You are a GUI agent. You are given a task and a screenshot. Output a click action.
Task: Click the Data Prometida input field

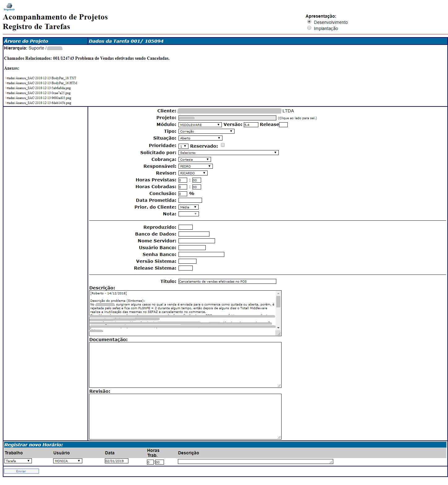click(x=190, y=200)
